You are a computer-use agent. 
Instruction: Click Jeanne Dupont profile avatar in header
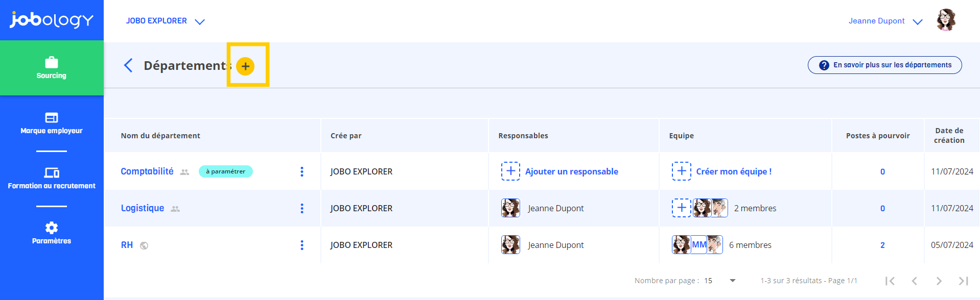946,20
